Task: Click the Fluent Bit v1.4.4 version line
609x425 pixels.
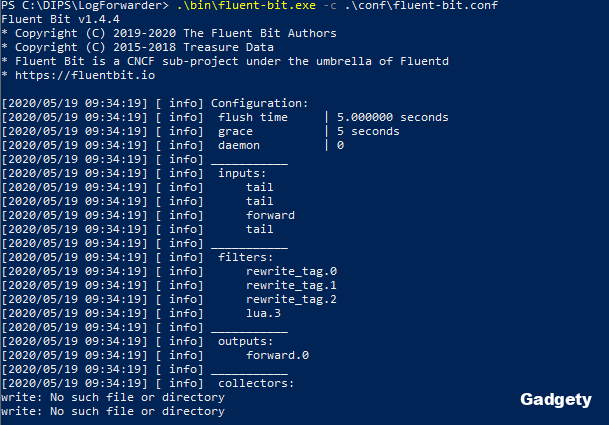Action: [x=53, y=20]
